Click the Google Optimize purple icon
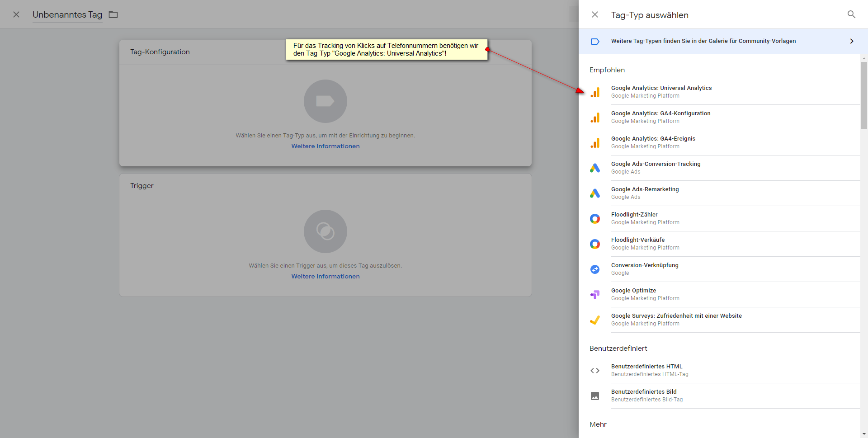The height and width of the screenshot is (438, 868). click(x=595, y=295)
